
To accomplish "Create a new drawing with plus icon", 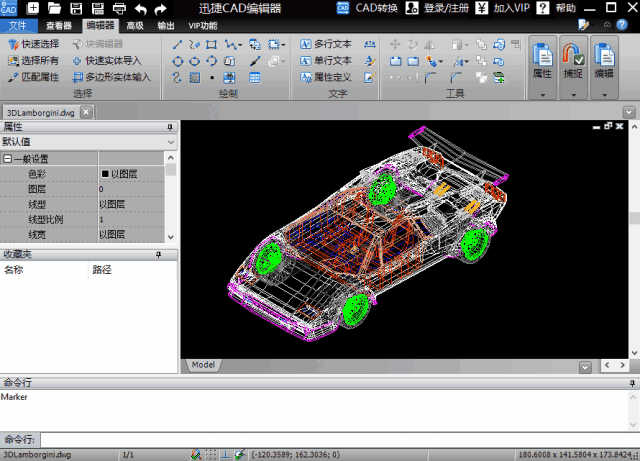I will [x=33, y=8].
